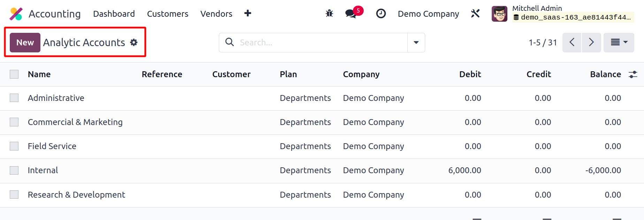
Task: Open the list view switcher dropdown
Action: [619, 43]
